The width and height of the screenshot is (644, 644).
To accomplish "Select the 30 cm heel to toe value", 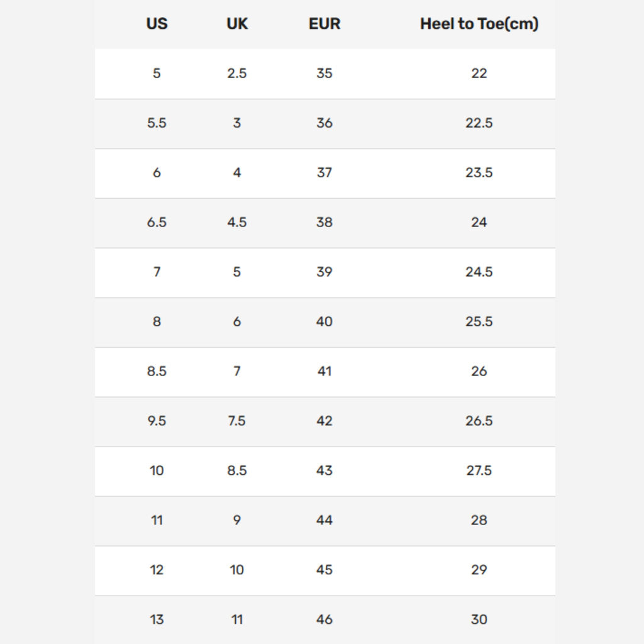I will point(479,620).
